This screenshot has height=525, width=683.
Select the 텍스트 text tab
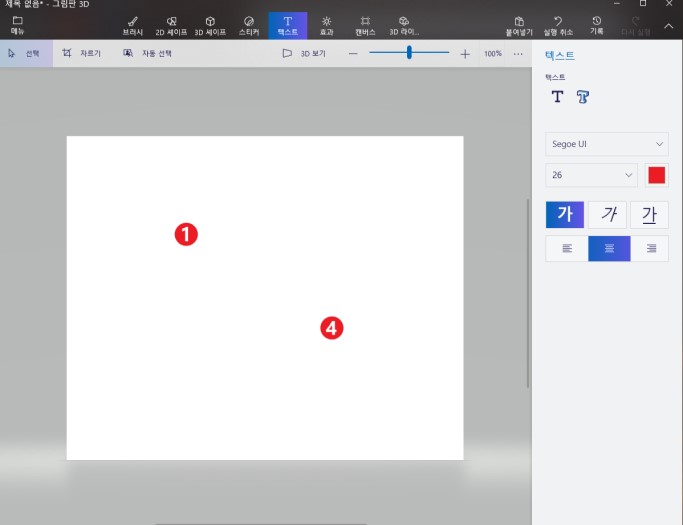[287, 26]
